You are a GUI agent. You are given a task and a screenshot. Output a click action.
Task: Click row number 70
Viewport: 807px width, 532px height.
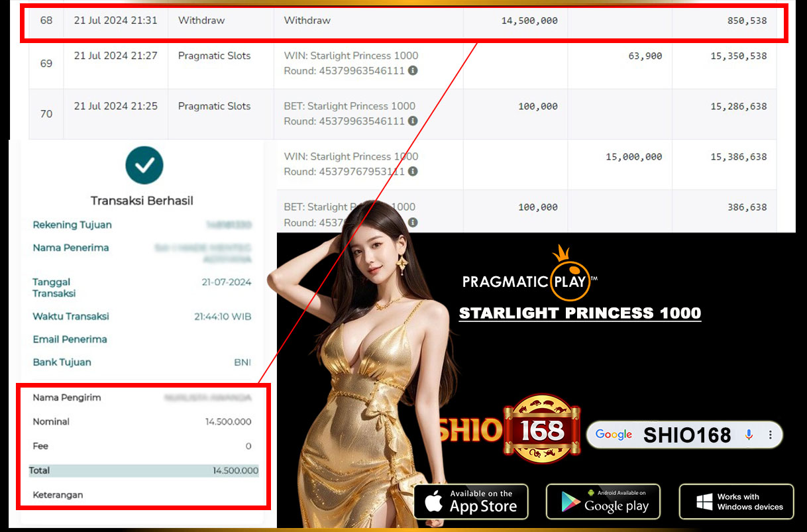point(46,114)
